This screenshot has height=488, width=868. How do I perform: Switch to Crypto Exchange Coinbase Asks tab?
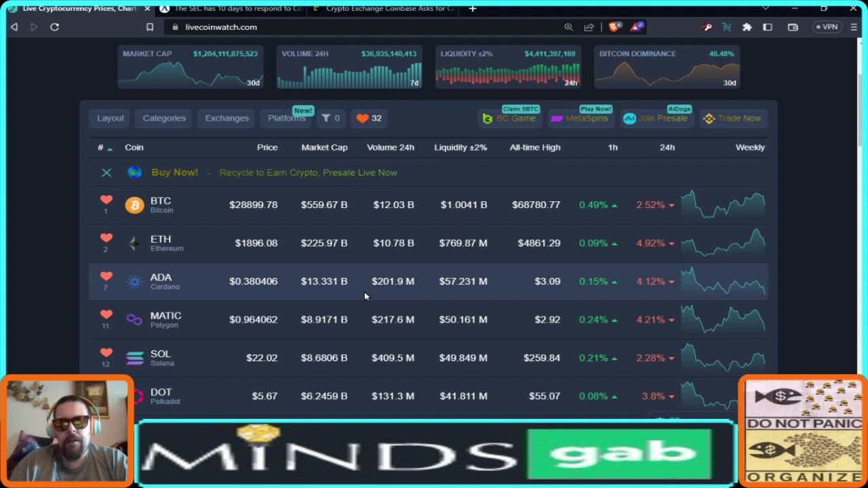coord(384,9)
